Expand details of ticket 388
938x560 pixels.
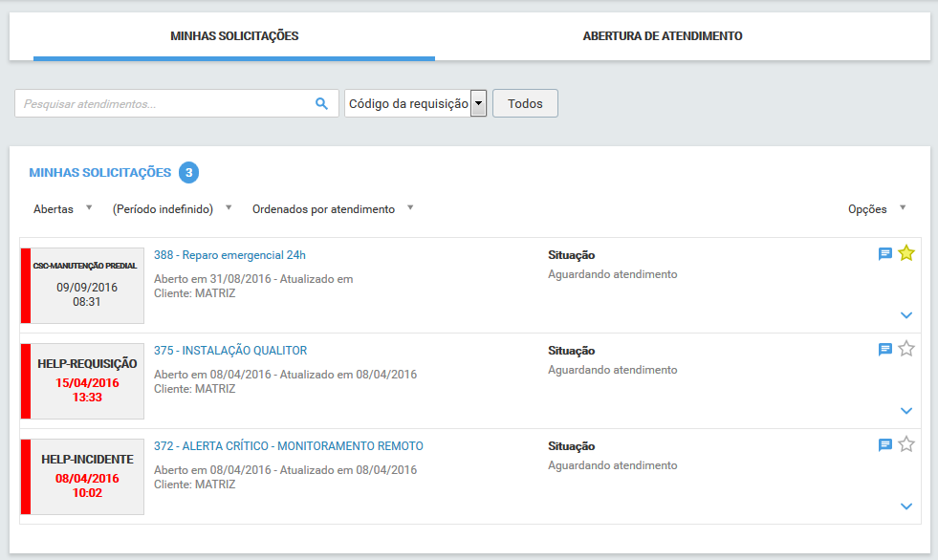coord(905,314)
